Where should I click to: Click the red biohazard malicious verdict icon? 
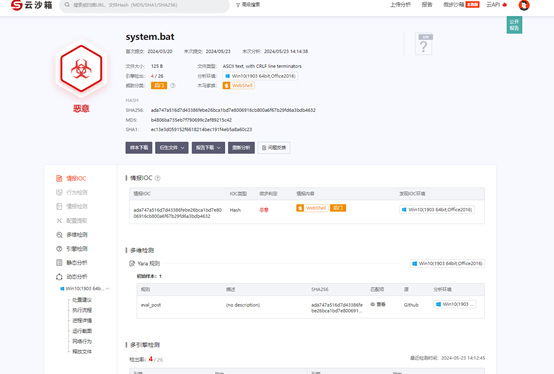click(x=81, y=69)
